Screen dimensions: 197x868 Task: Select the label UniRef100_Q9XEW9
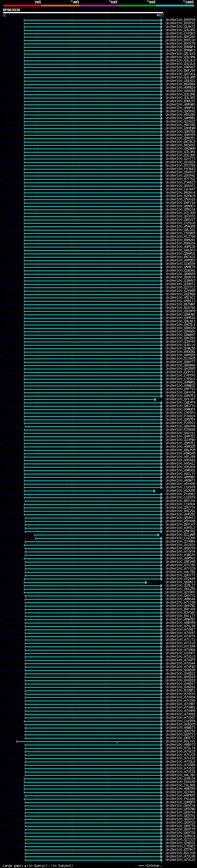click(x=180, y=128)
